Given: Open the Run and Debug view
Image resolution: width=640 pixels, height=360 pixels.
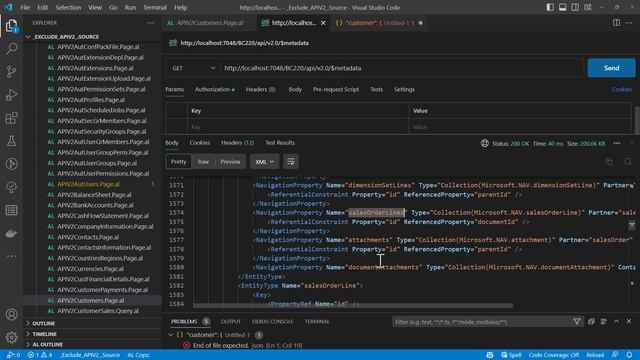Looking at the screenshot, I should (11, 95).
